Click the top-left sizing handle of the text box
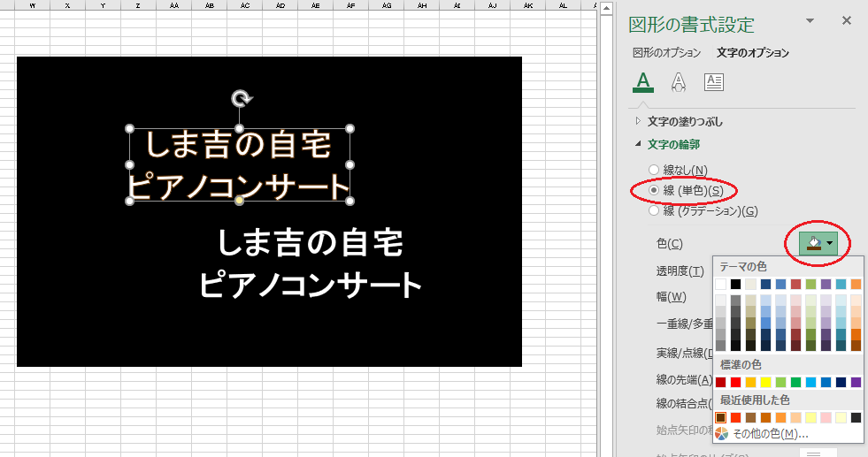This screenshot has width=868, height=457. [129, 129]
